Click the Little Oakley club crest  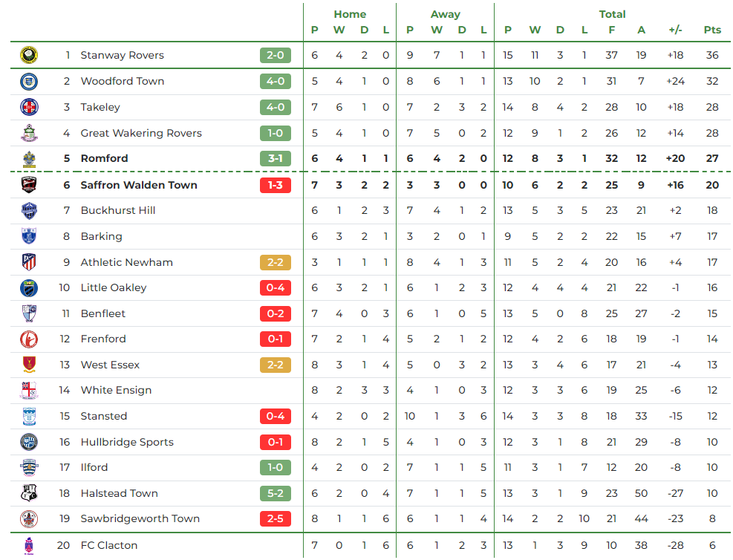(29, 288)
